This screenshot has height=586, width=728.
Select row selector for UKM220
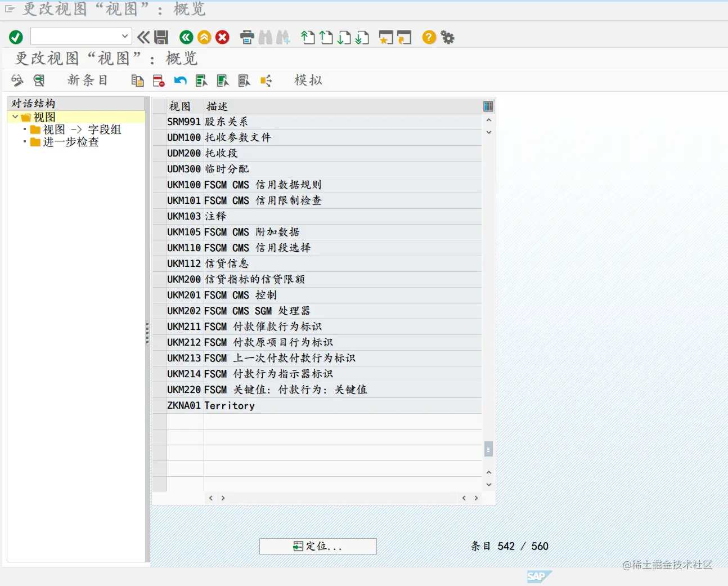160,390
